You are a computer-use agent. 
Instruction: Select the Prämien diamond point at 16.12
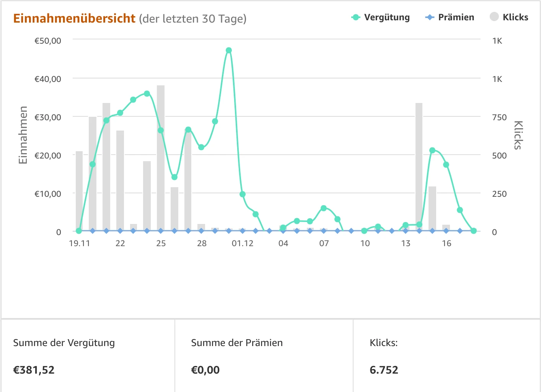[x=446, y=231]
